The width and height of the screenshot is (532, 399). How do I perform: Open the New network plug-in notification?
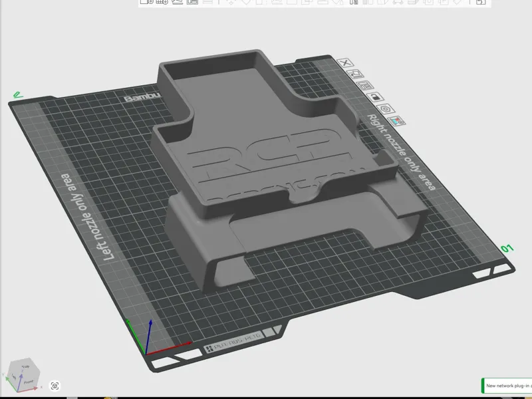(x=507, y=386)
